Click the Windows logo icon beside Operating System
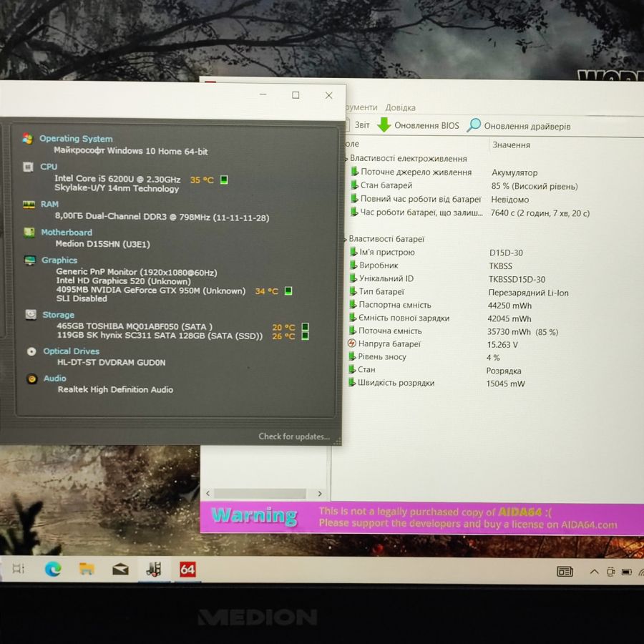This screenshot has height=644, width=644. click(x=27, y=139)
